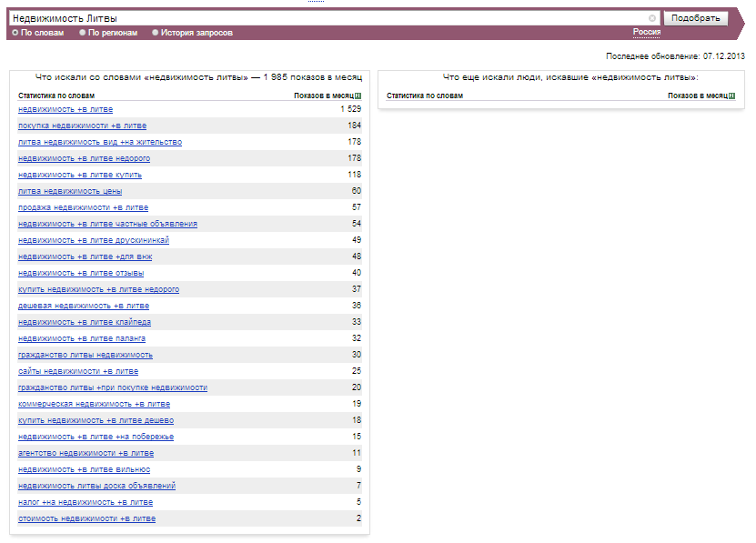Select the 'По словам' radio option
Screen dimensions: 756x543
(15, 33)
